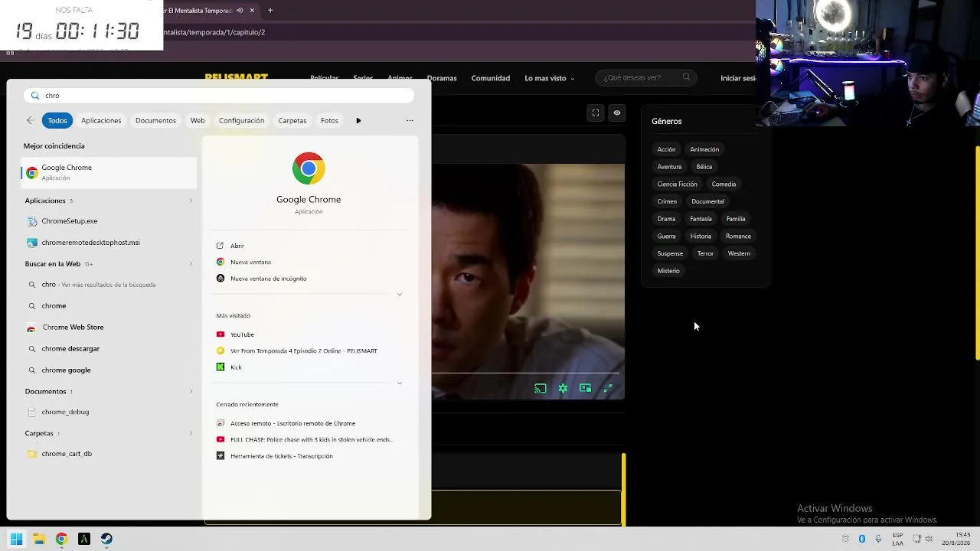Select the Acción genre tag
Image resolution: width=980 pixels, height=551 pixels.
click(666, 149)
